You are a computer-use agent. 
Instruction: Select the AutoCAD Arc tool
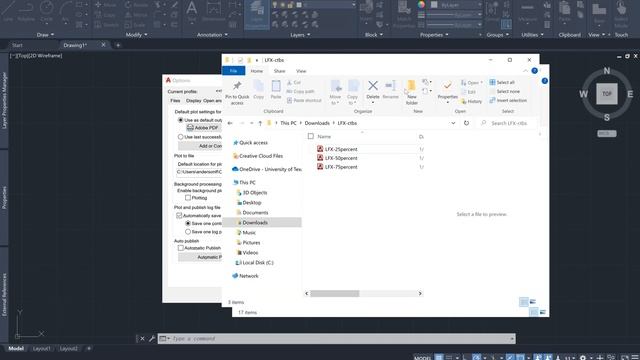(65, 11)
